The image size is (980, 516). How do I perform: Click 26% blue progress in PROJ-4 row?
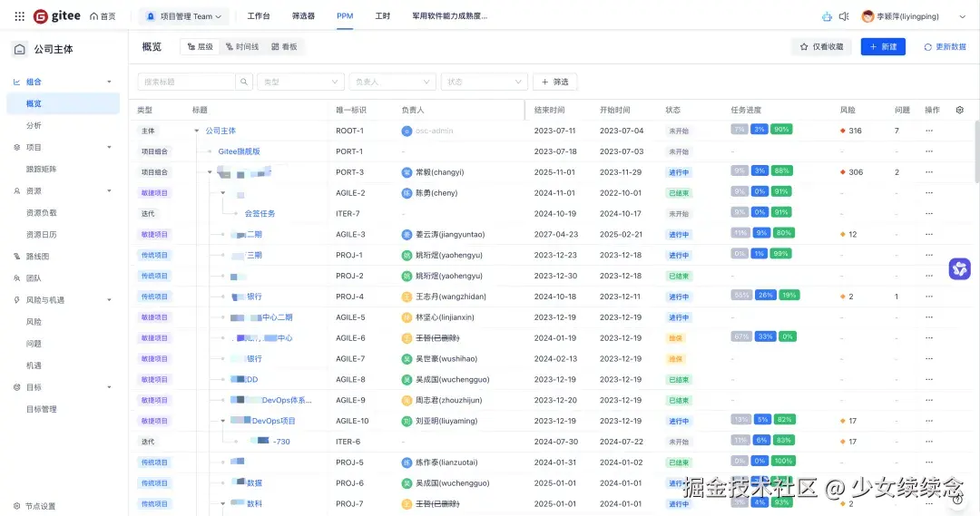tap(765, 295)
